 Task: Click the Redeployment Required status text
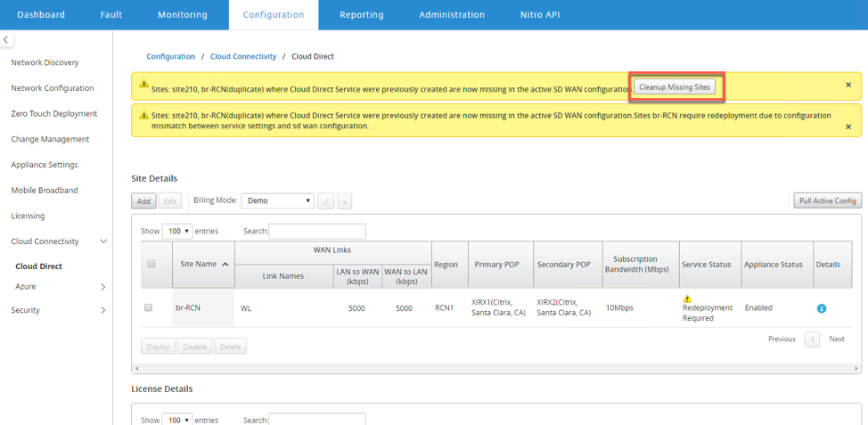[x=708, y=314]
